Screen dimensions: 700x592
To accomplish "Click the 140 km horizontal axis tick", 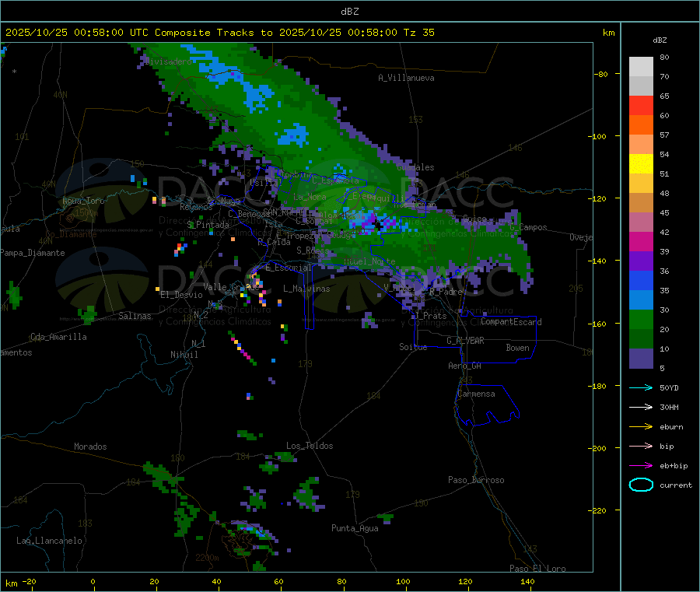I will [527, 581].
